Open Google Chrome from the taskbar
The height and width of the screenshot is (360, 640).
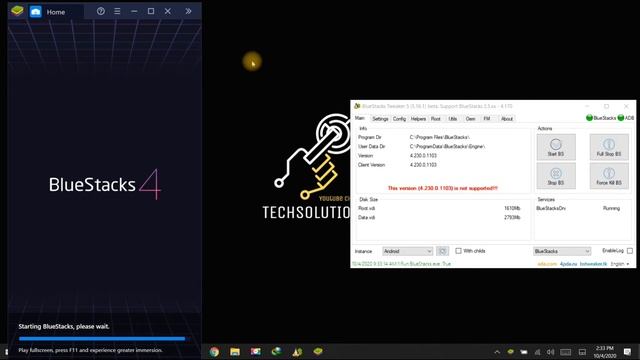click(214, 351)
